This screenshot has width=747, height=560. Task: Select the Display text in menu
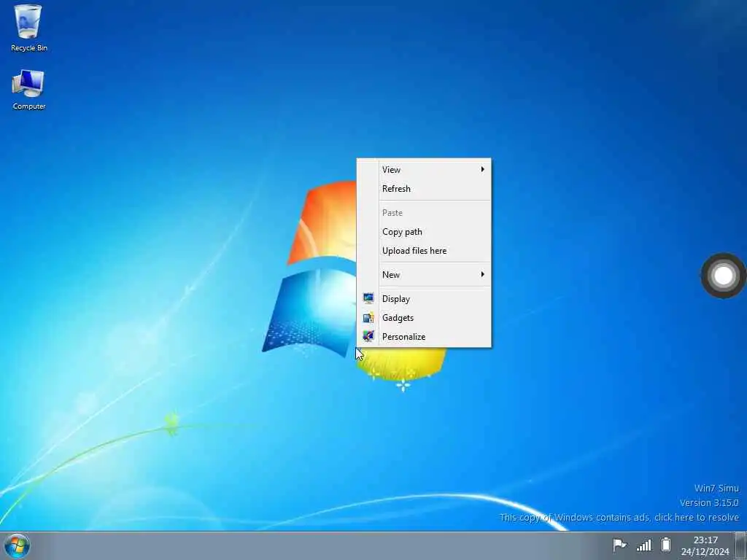[x=396, y=298]
